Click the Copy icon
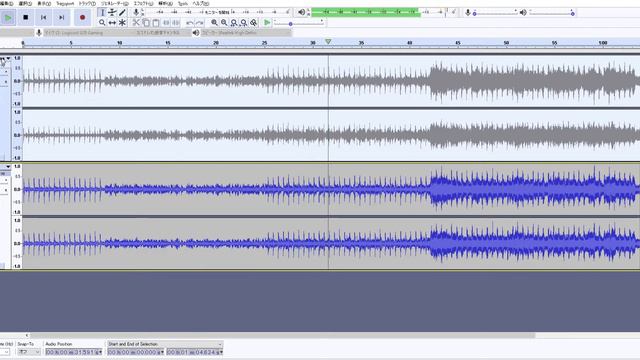This screenshot has height=360, width=640. (146, 23)
